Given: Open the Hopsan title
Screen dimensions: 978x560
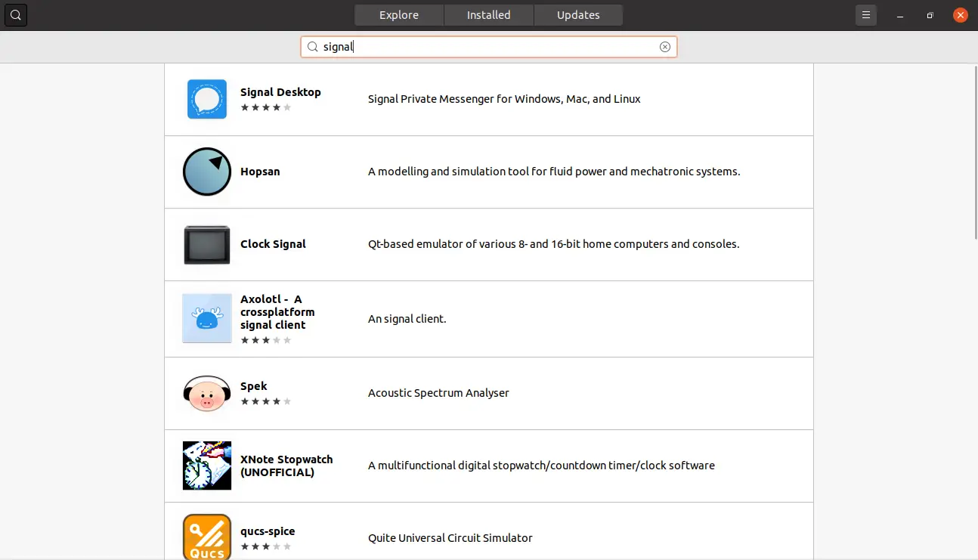Looking at the screenshot, I should pyautogui.click(x=260, y=172).
